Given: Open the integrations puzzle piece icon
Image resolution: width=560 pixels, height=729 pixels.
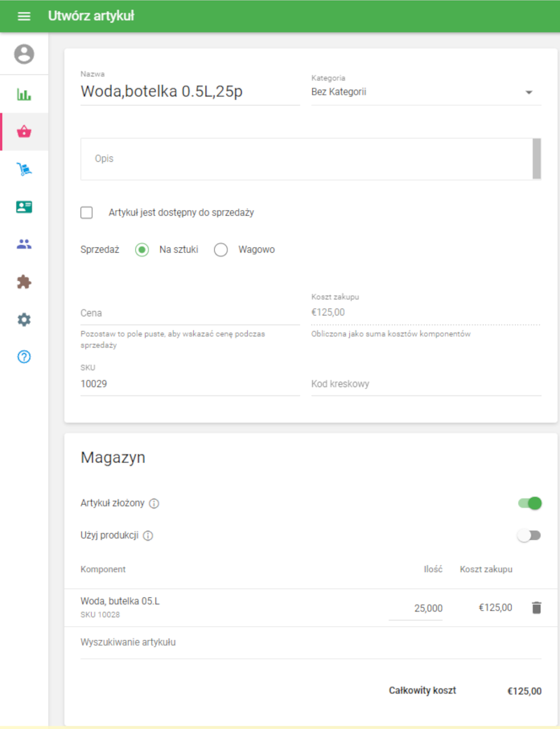Looking at the screenshot, I should (x=24, y=282).
